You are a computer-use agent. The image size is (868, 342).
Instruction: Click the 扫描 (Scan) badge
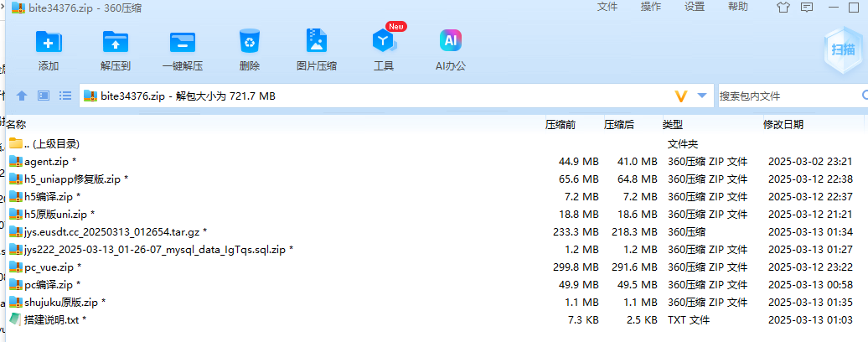point(842,49)
